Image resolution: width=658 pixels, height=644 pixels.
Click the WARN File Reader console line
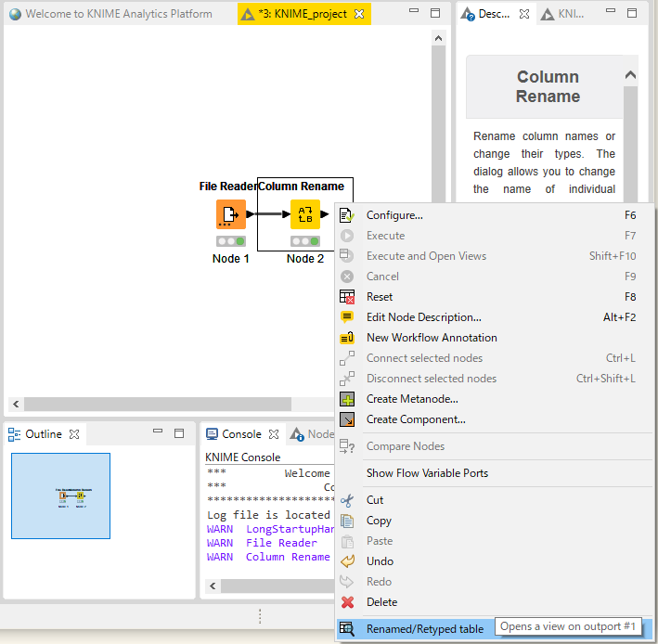click(x=262, y=543)
